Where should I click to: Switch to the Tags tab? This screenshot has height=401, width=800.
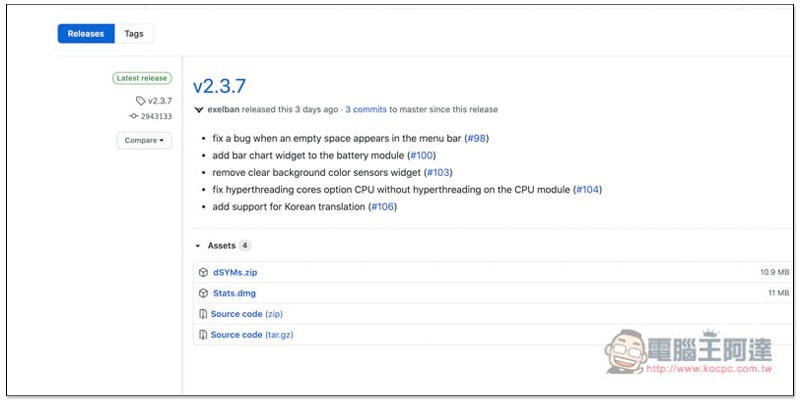coord(134,34)
